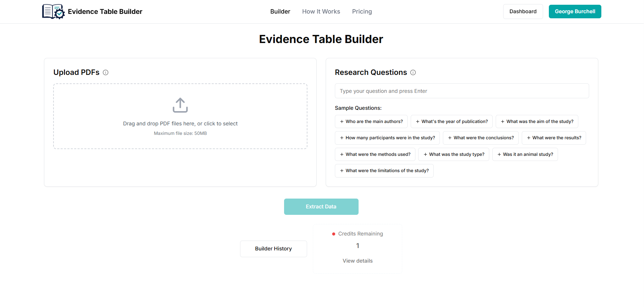Add 'Who are the main authors?' question
Image resolution: width=644 pixels, height=307 pixels.
pyautogui.click(x=371, y=122)
